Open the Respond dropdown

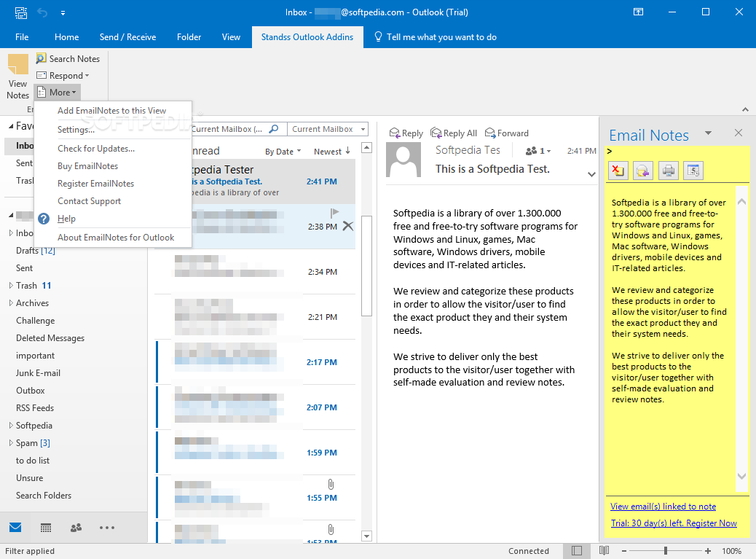pyautogui.click(x=63, y=76)
